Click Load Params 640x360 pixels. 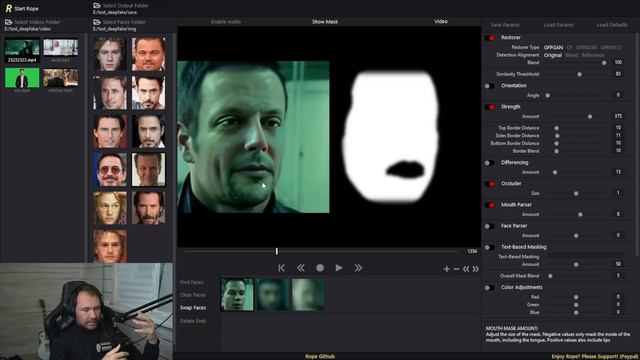pos(558,25)
